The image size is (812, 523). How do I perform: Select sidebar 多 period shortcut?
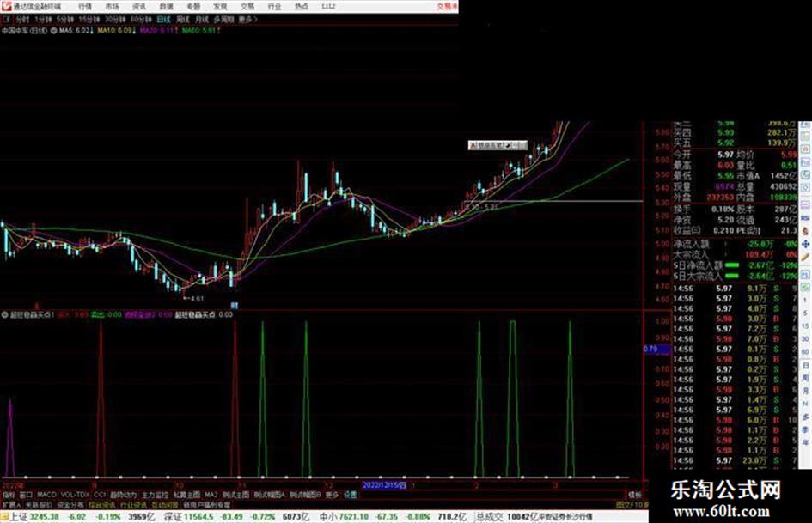(806, 417)
